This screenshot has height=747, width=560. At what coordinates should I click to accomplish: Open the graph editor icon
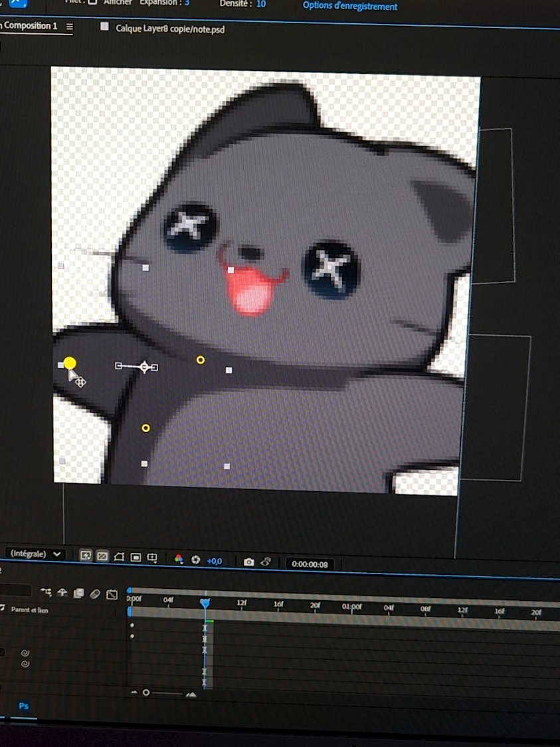tap(112, 594)
